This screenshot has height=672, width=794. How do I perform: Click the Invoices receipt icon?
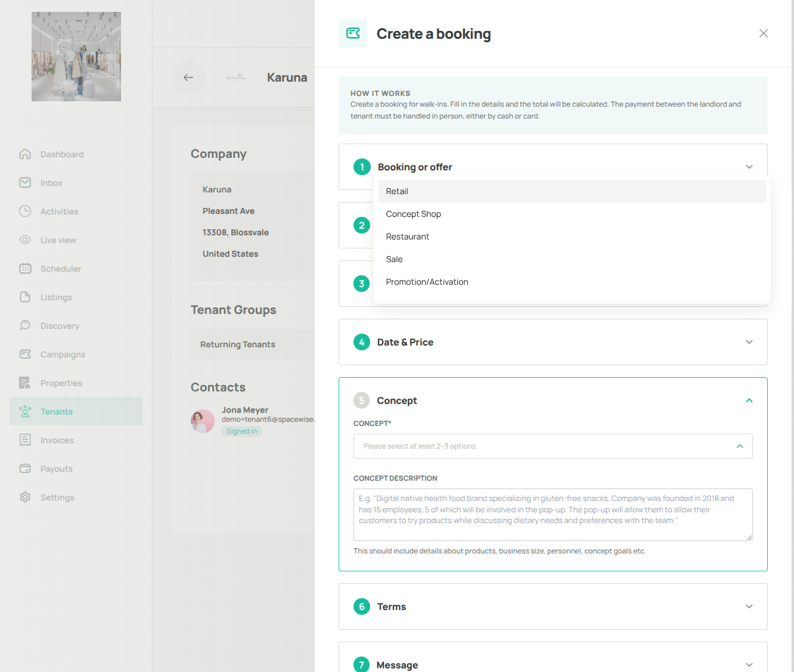click(x=25, y=440)
